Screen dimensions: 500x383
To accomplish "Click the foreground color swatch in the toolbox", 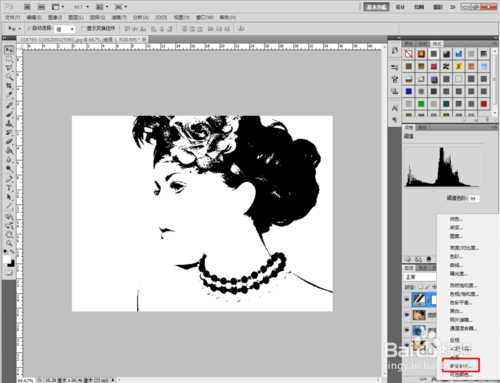I will tap(8, 260).
